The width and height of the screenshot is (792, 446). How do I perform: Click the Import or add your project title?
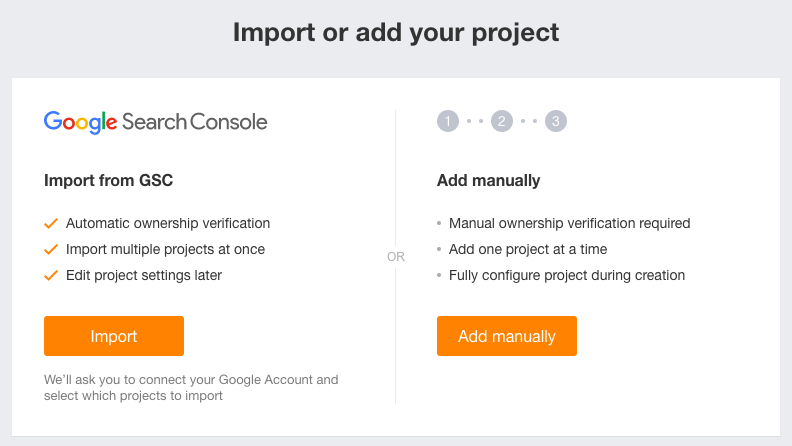(396, 32)
